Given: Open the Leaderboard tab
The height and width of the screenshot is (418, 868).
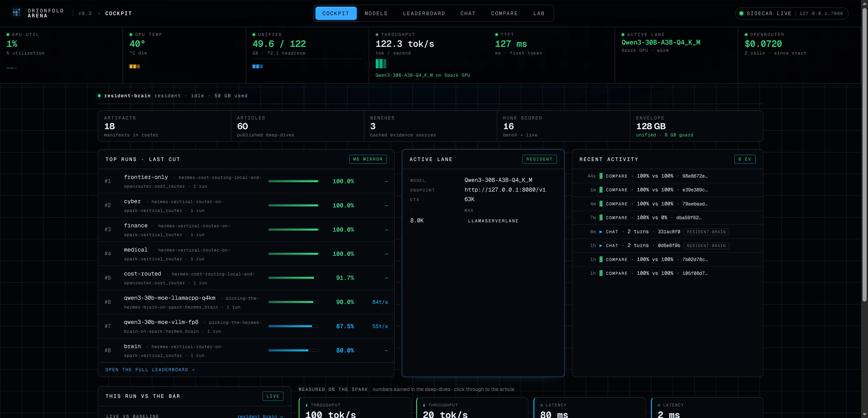Looking at the screenshot, I should [x=424, y=14].
